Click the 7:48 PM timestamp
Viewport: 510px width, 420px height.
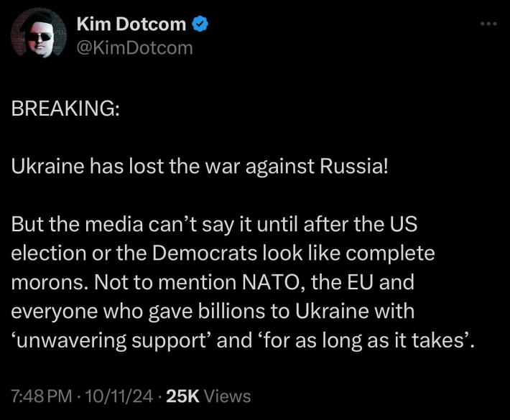[42, 396]
